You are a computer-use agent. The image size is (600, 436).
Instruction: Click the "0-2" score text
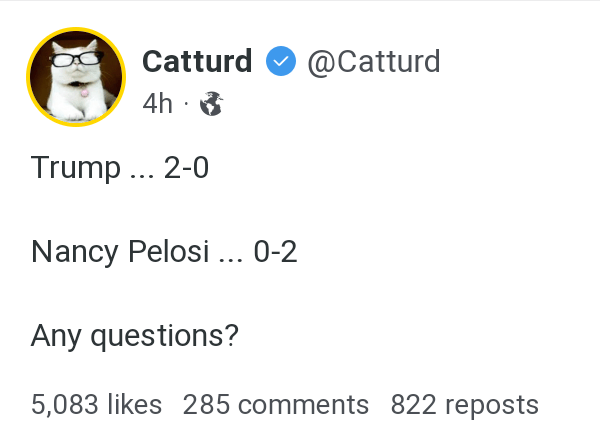point(275,251)
